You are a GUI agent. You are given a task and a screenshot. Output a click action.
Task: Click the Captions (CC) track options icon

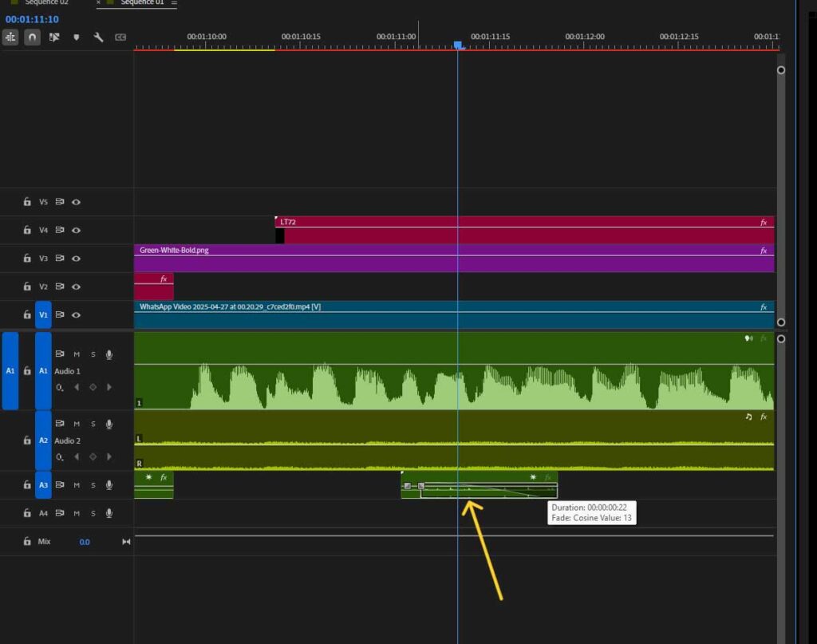click(120, 37)
